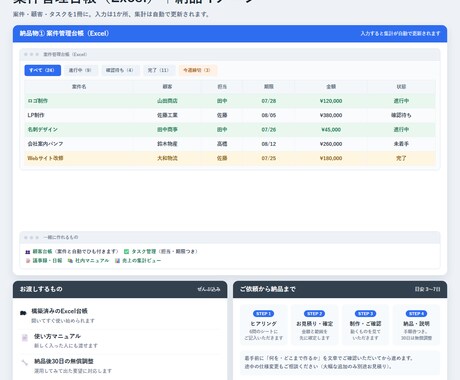Click the タスク管理 item label
This screenshot has width=460, height=380.
(143, 251)
